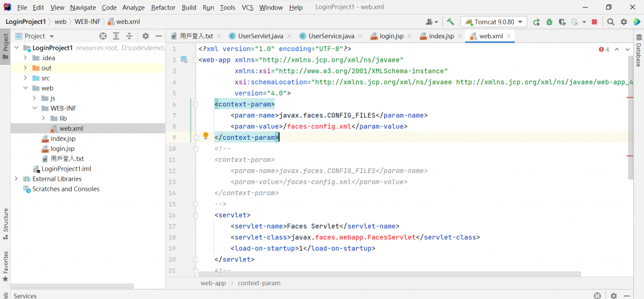Open the Navigate menu
Screen dimensions: 644x299
coord(82,8)
